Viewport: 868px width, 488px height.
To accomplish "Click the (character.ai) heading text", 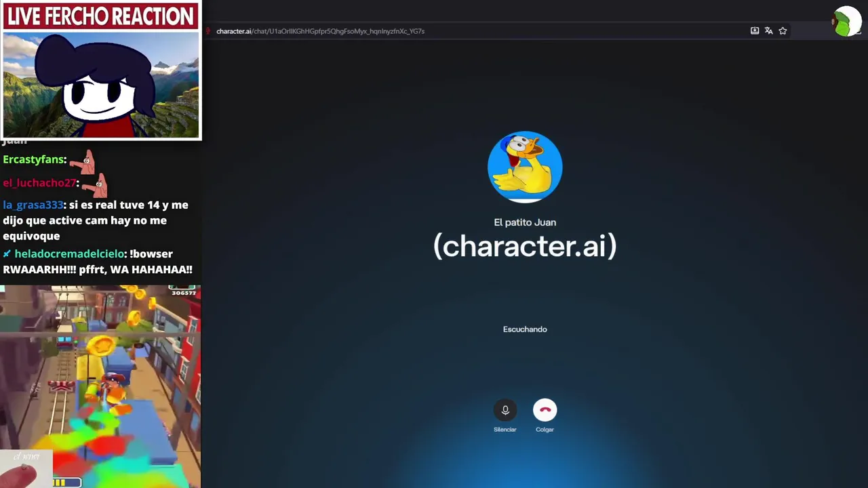I will click(525, 246).
